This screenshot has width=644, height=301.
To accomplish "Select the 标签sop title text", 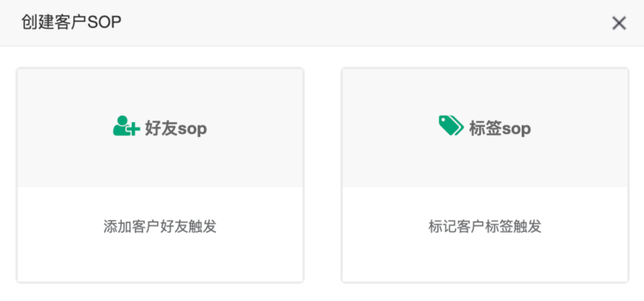I will pyautogui.click(x=500, y=128).
